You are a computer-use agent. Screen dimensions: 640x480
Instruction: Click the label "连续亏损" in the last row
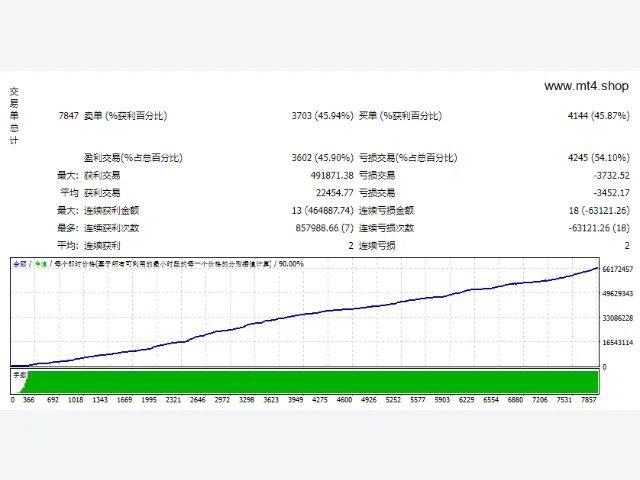(377, 246)
